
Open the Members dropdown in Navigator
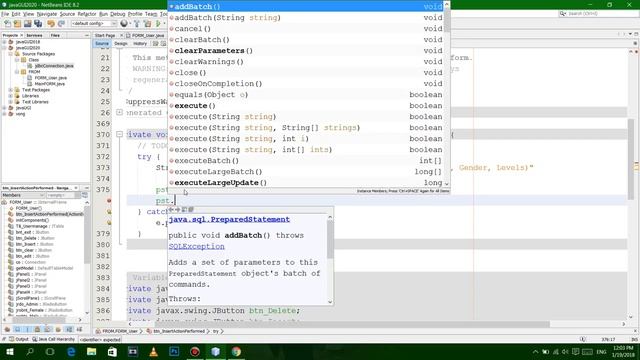coord(23,196)
